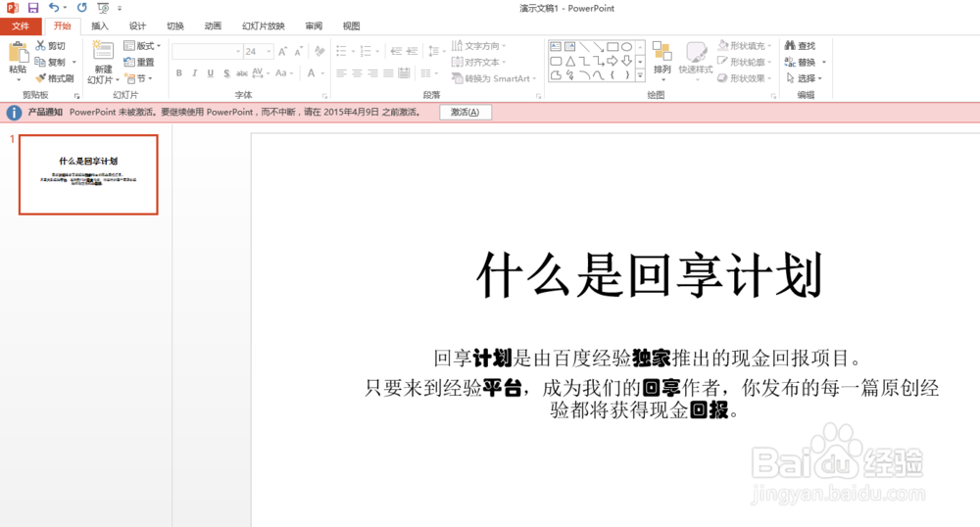Expand the font size 24 dropdown
Image resolution: width=980 pixels, height=527 pixels.
point(269,51)
